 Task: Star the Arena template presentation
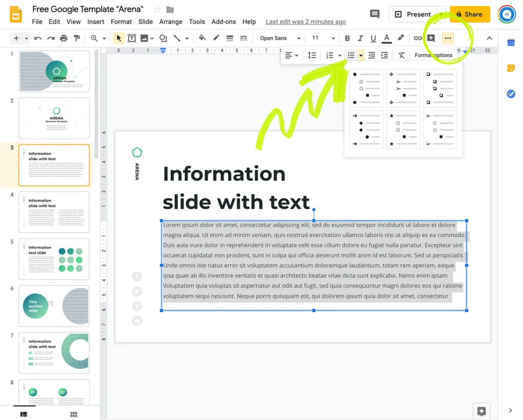157,10
